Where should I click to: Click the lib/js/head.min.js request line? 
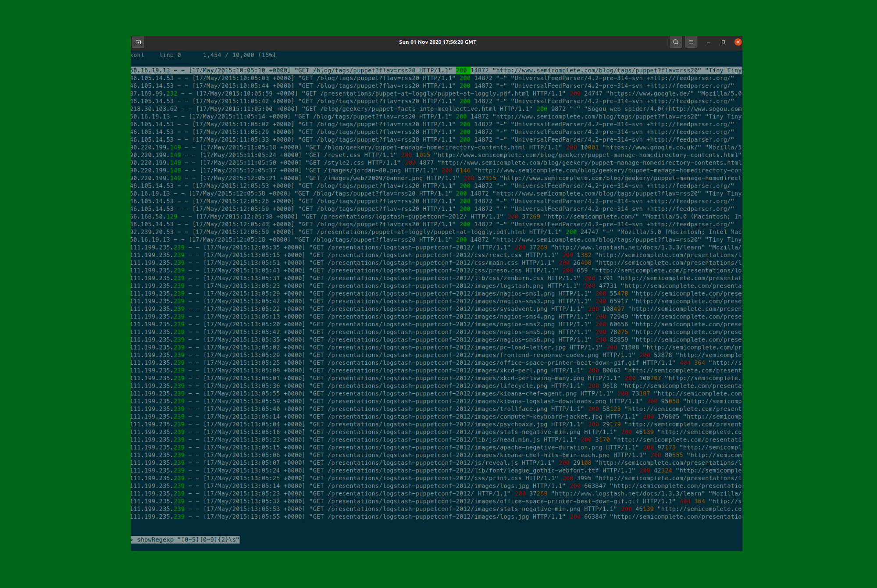coord(436,440)
